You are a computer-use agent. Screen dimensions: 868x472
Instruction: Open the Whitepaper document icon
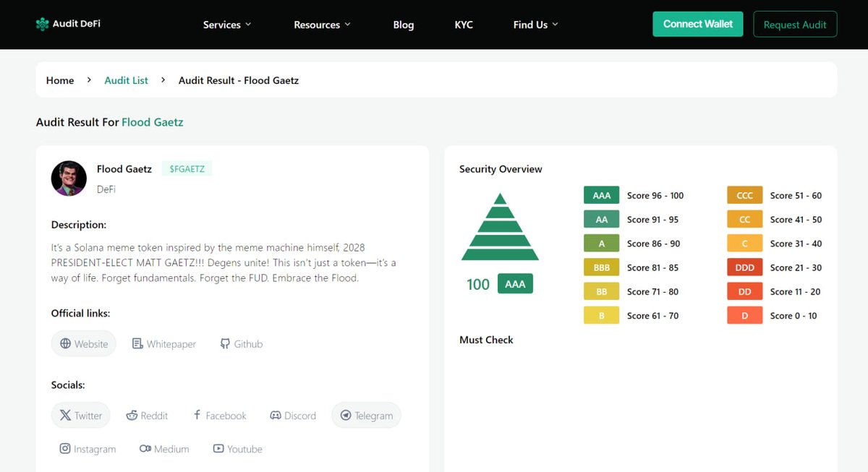pyautogui.click(x=137, y=344)
